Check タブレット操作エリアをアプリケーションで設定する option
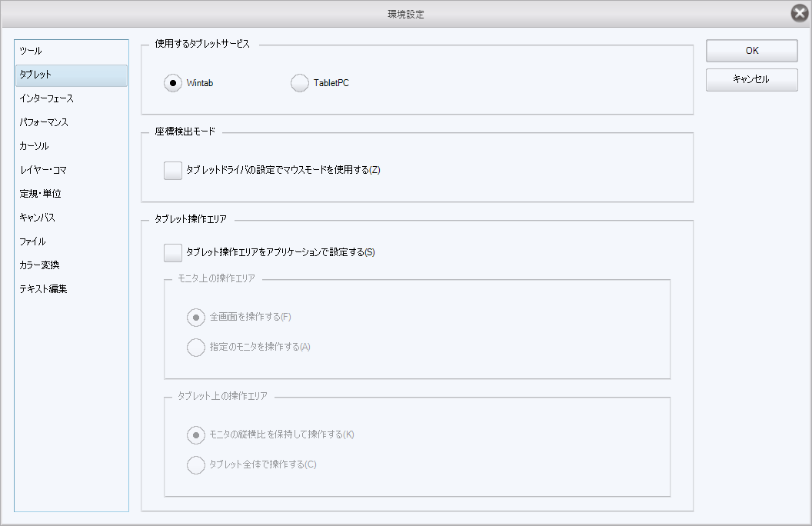This screenshot has height=526, width=812. coord(173,252)
